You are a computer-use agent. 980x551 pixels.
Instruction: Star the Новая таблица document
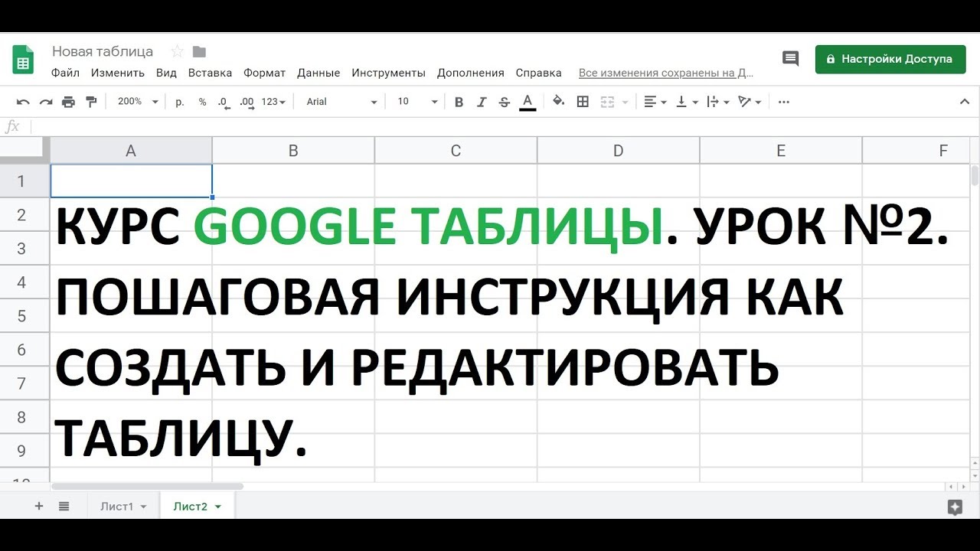(x=177, y=51)
